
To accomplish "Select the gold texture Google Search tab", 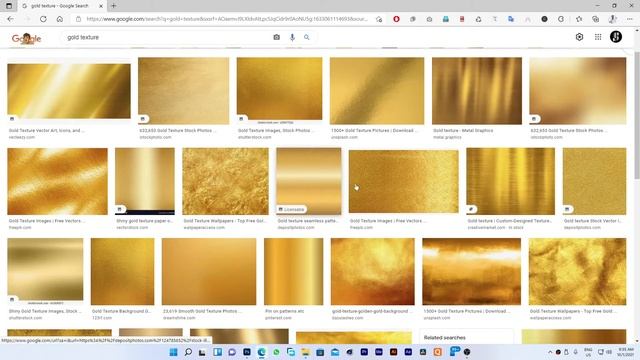I will point(60,6).
